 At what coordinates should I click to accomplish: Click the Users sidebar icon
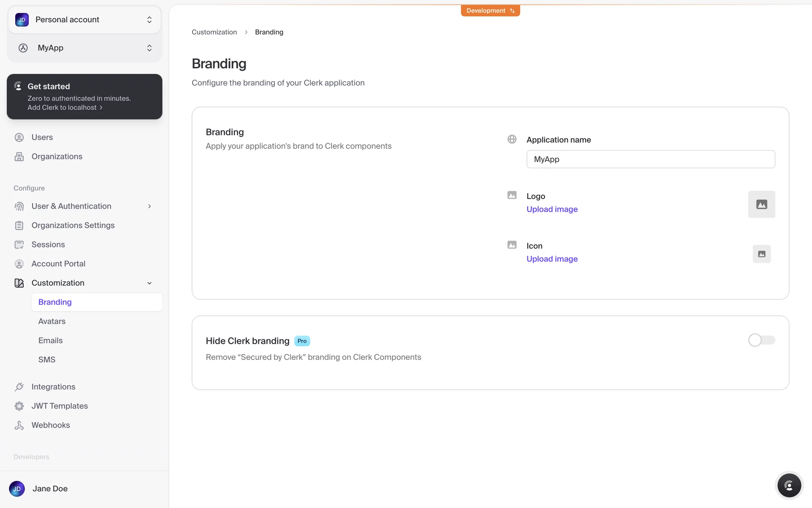pyautogui.click(x=19, y=137)
